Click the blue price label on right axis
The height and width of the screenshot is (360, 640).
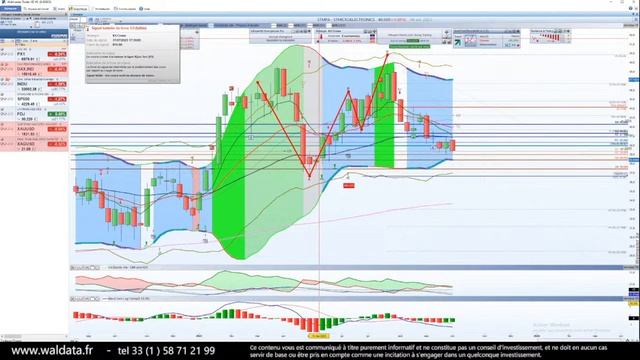click(x=633, y=80)
